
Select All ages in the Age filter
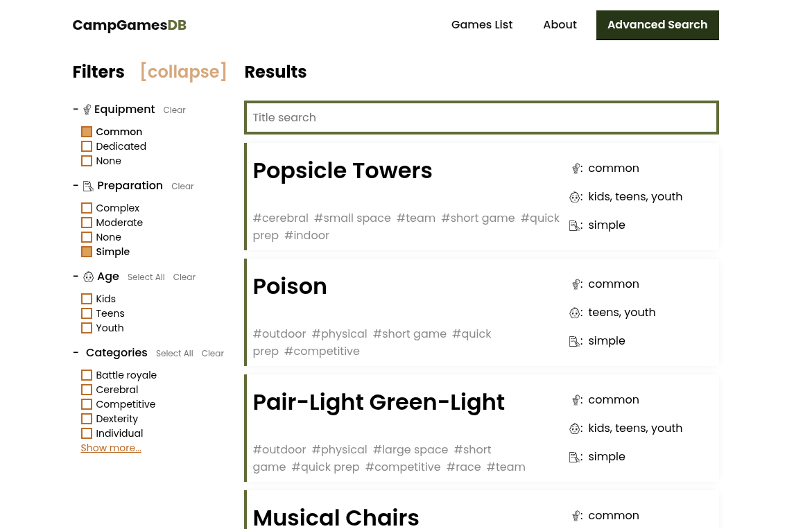tap(146, 277)
